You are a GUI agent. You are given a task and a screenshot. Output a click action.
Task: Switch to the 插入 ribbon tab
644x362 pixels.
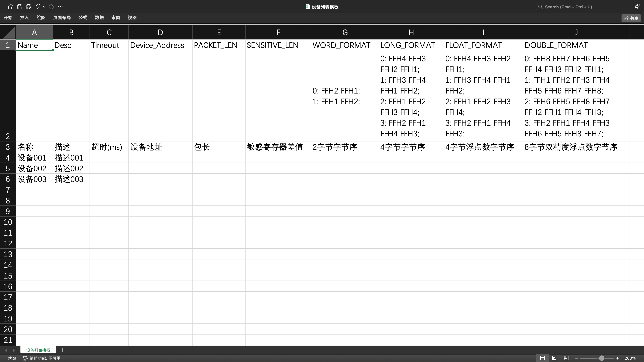(24, 17)
